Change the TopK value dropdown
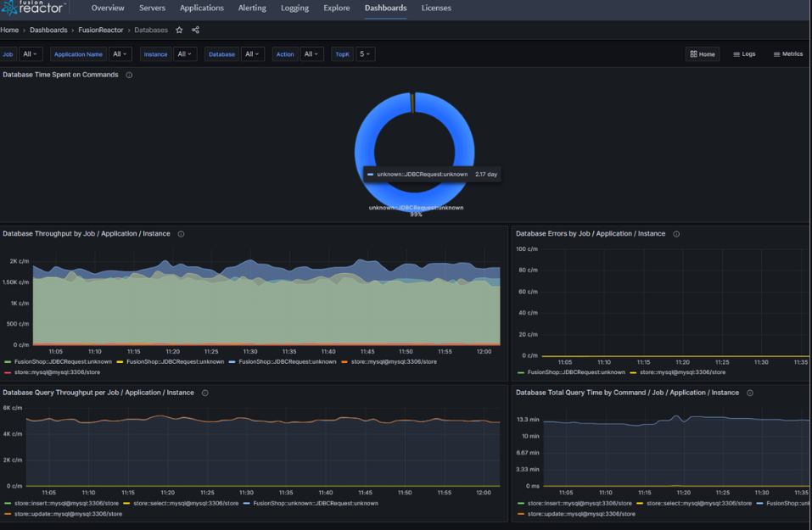The height and width of the screenshot is (530, 812). pos(365,53)
